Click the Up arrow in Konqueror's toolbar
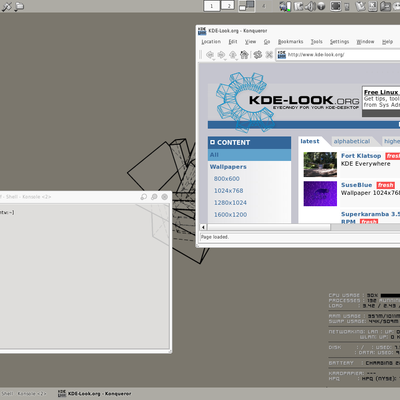400x400 pixels. (x=233, y=54)
